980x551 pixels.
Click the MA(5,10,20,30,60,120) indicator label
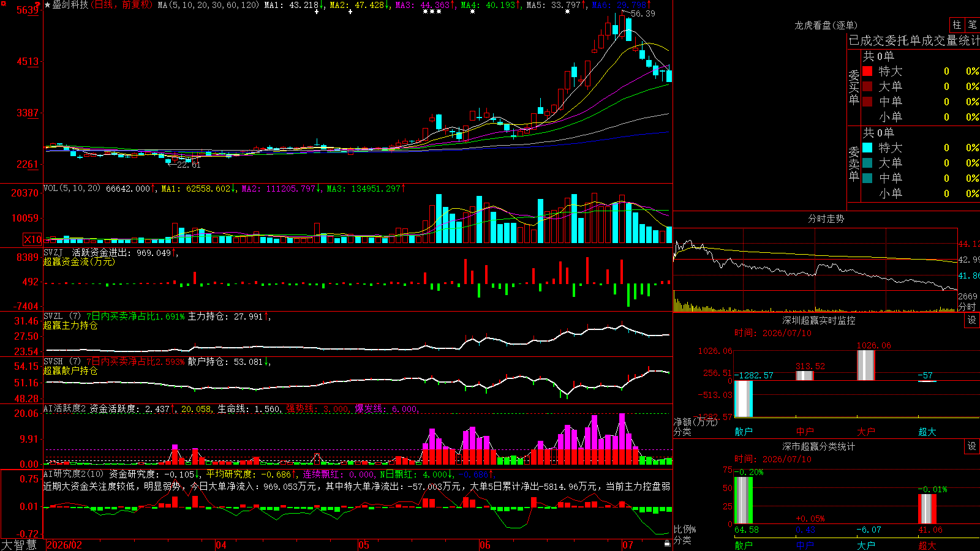[208, 5]
